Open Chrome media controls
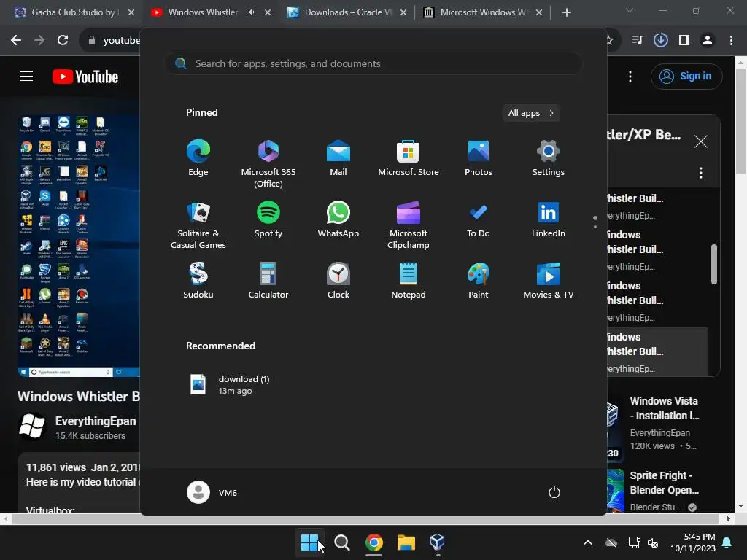747x560 pixels. pos(637,41)
